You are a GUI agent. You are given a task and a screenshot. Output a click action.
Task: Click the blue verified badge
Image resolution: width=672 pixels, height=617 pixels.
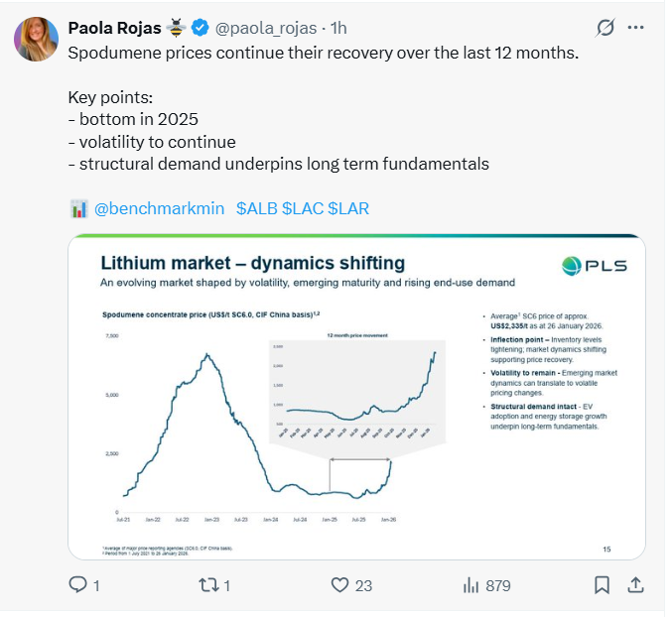(x=201, y=27)
